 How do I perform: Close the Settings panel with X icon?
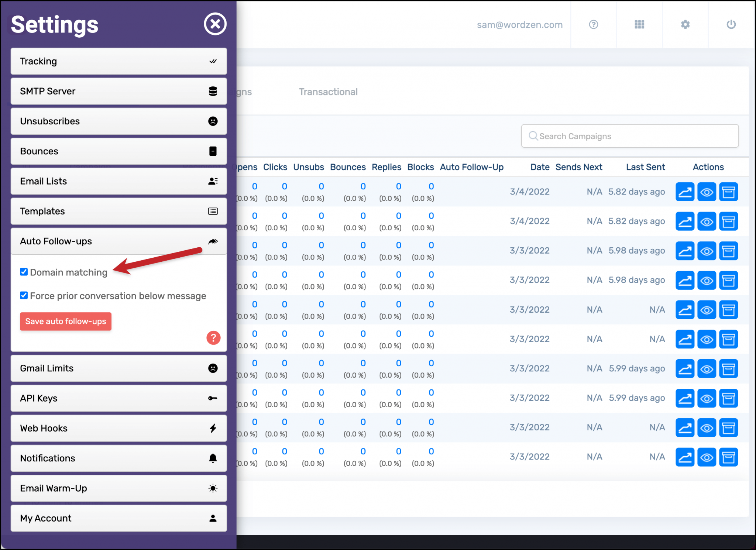pos(215,24)
